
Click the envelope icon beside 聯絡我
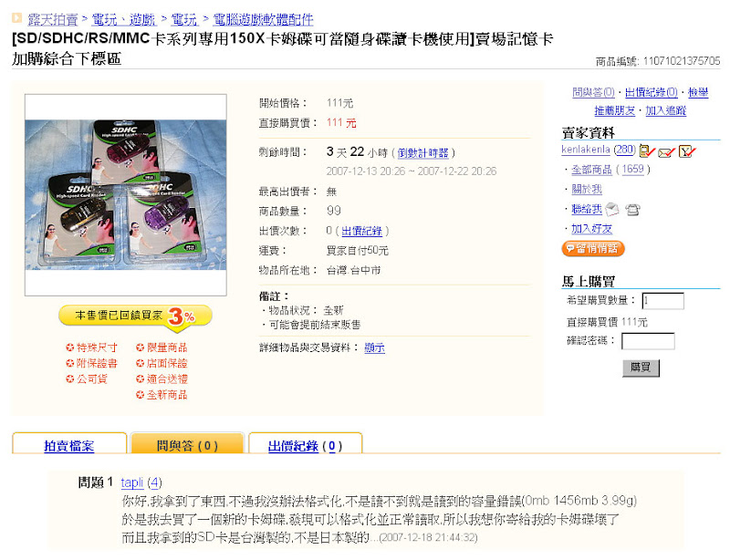pos(612,210)
